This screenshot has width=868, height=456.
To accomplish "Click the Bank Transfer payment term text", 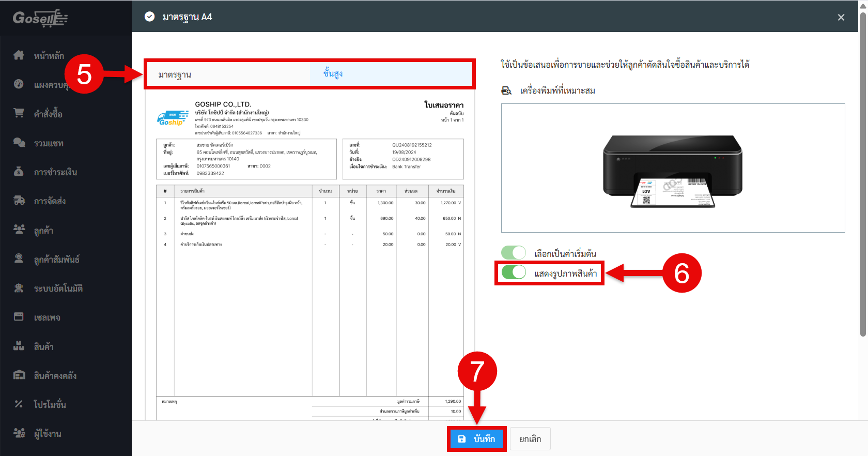I will pos(407,167).
